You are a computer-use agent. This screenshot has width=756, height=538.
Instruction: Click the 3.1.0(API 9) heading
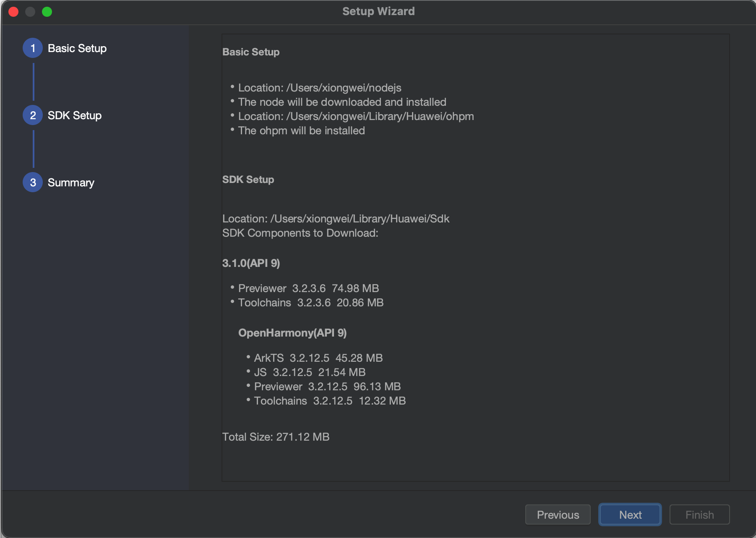pyautogui.click(x=251, y=263)
